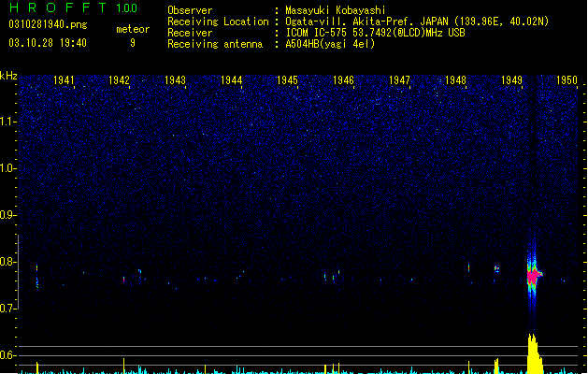Click the 1946 time axis label
588x374 pixels.
[343, 80]
